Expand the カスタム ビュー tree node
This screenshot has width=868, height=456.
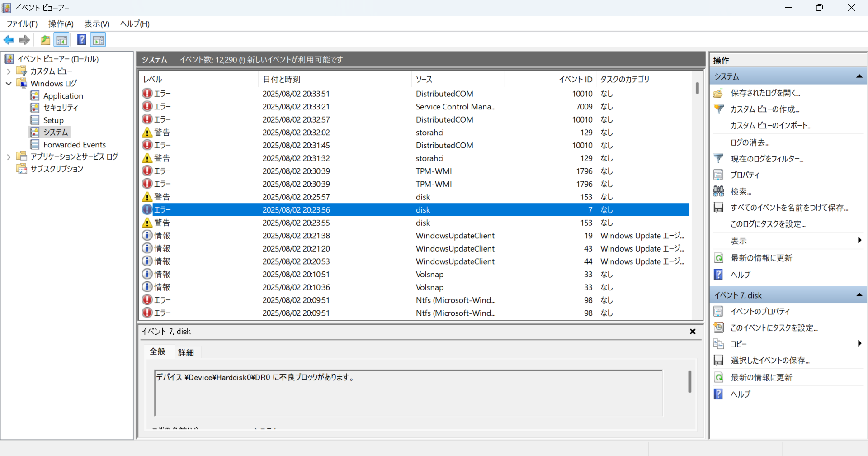pyautogui.click(x=9, y=71)
